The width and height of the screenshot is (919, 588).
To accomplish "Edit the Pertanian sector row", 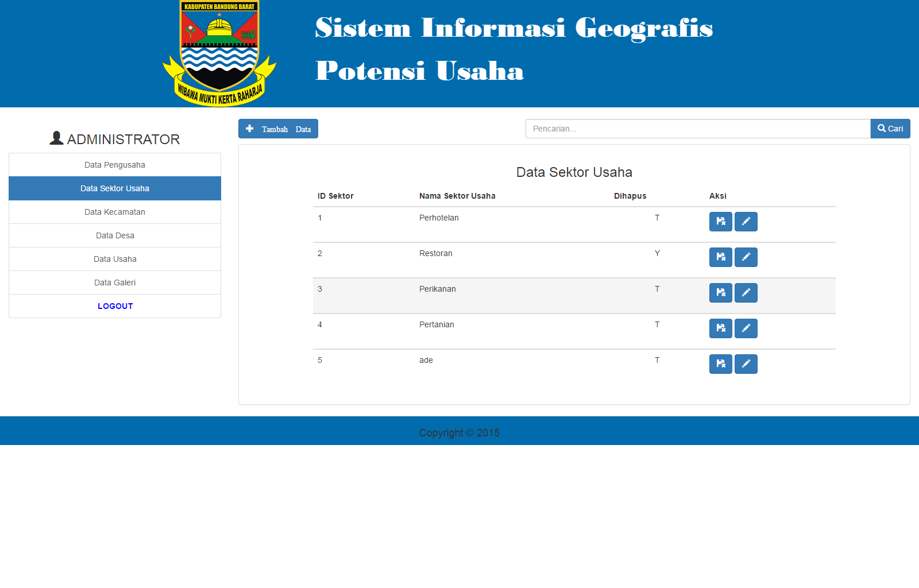I will 746,328.
